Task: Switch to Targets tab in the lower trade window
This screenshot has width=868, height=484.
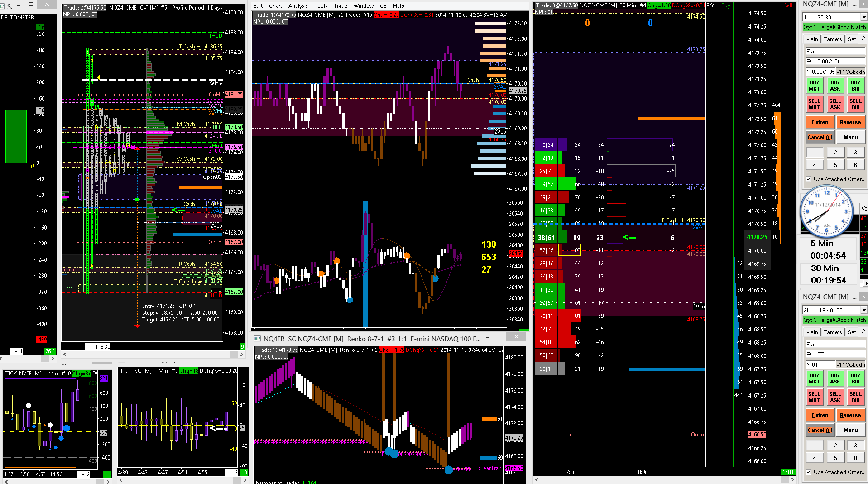Action: coord(833,332)
